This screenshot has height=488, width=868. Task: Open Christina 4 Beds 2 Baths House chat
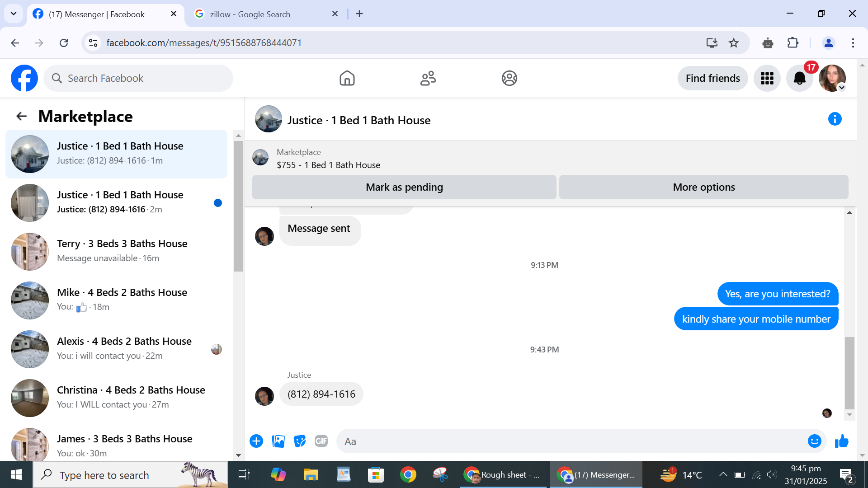click(x=117, y=398)
